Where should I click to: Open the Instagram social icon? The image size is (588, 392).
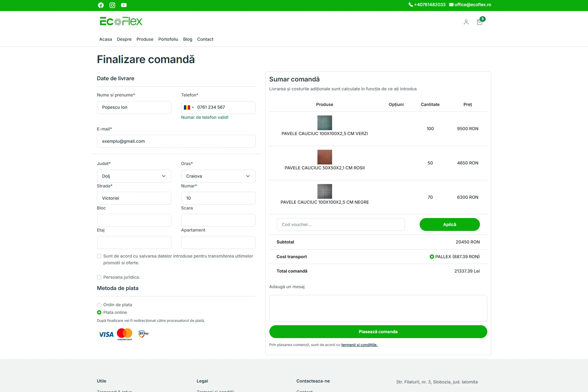click(x=112, y=5)
